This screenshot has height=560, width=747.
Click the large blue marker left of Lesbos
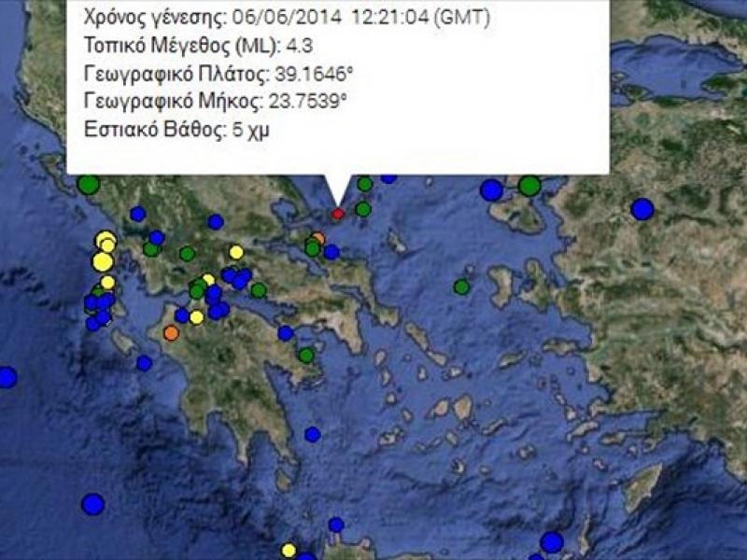click(491, 190)
